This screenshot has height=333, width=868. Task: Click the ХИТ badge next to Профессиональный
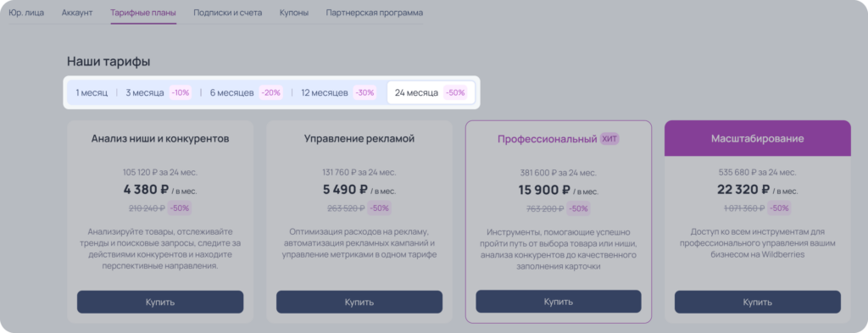609,139
